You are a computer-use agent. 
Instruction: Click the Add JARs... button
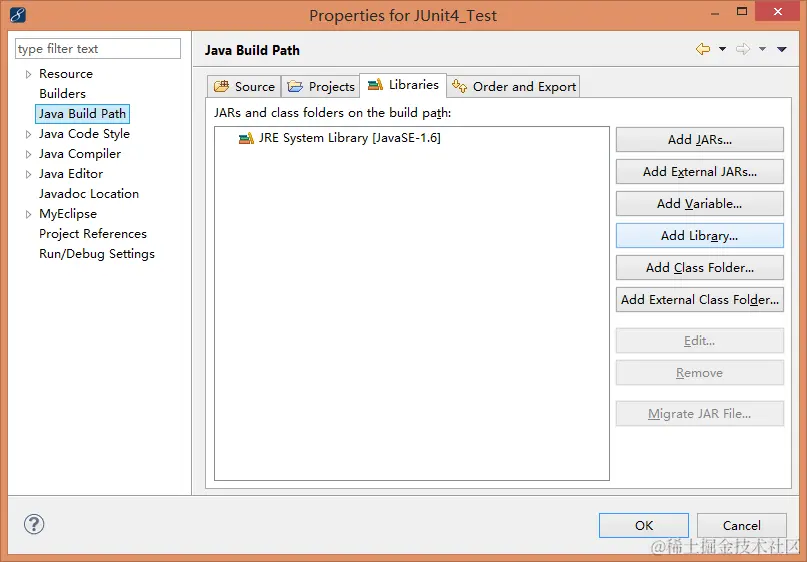pyautogui.click(x=699, y=139)
